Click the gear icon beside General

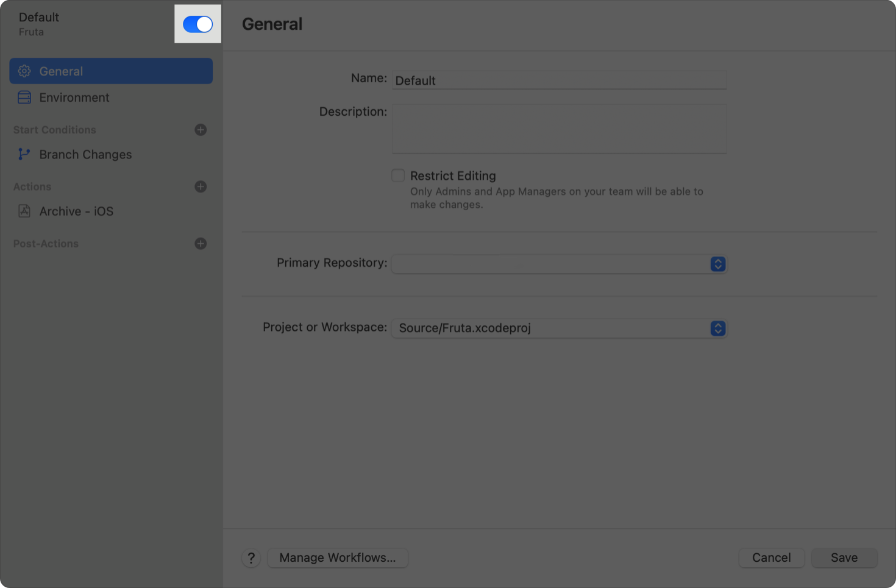pyautogui.click(x=24, y=71)
